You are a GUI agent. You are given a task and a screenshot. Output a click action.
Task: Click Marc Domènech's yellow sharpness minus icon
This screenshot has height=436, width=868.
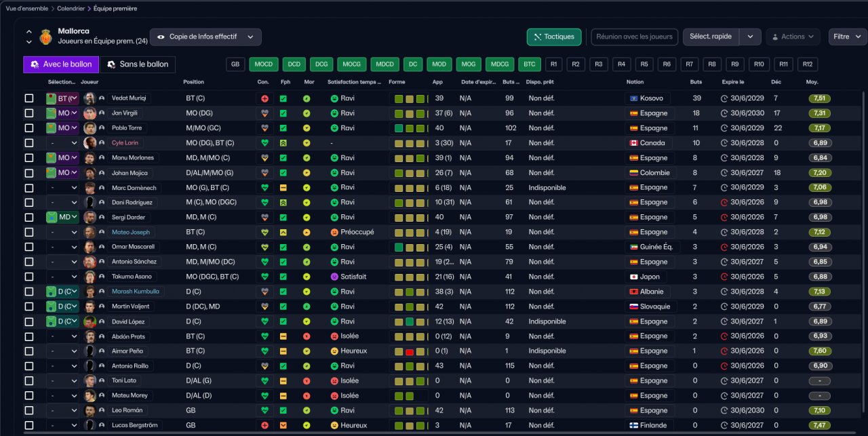(x=283, y=188)
